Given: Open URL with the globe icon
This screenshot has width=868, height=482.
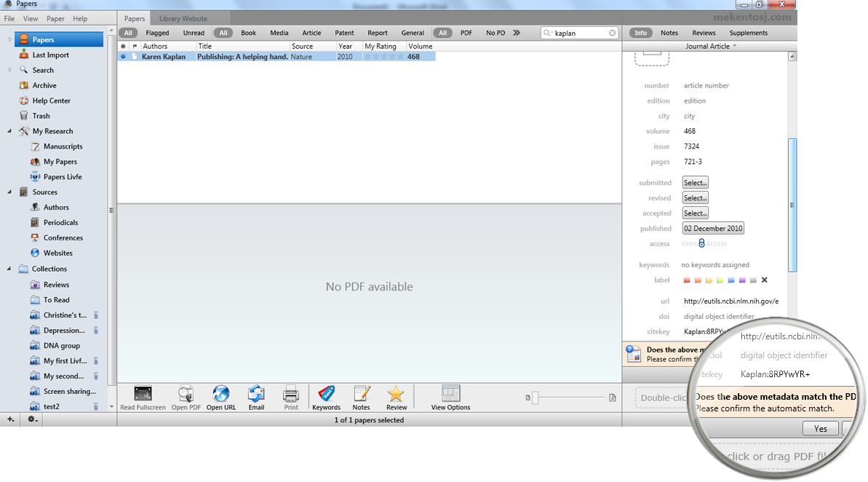Looking at the screenshot, I should click(221, 398).
